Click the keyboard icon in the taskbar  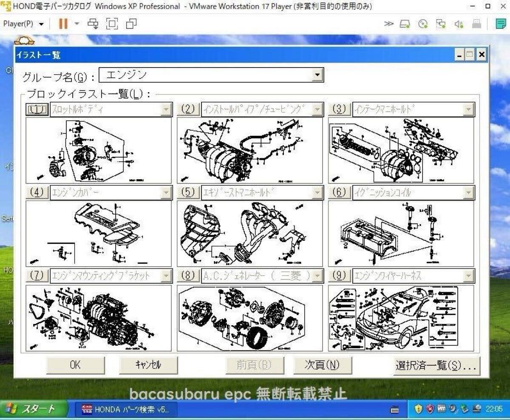(x=394, y=410)
